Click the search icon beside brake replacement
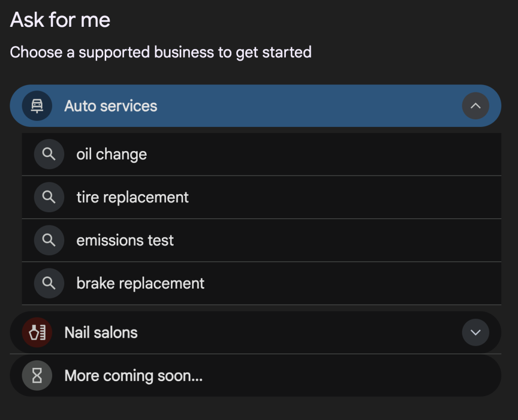Image resolution: width=518 pixels, height=420 pixels. click(49, 283)
